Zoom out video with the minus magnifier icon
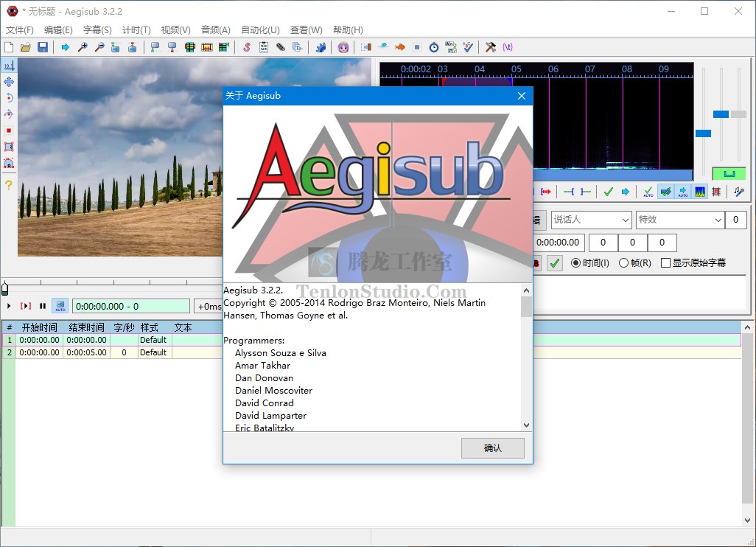The image size is (756, 547). [99, 46]
